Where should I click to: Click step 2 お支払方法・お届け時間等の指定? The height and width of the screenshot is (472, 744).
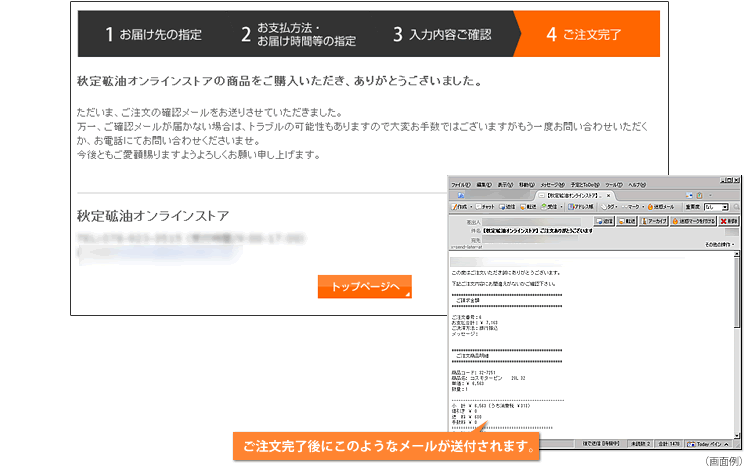tap(298, 34)
